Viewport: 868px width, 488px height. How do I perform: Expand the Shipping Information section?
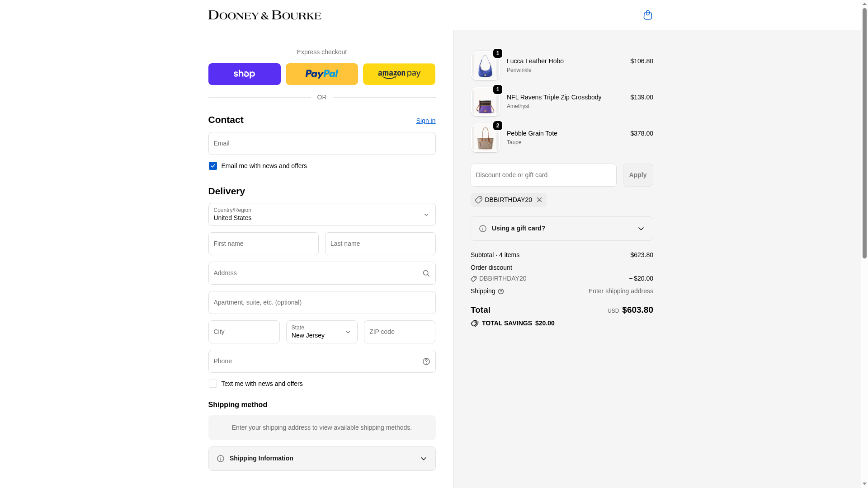tap(321, 459)
